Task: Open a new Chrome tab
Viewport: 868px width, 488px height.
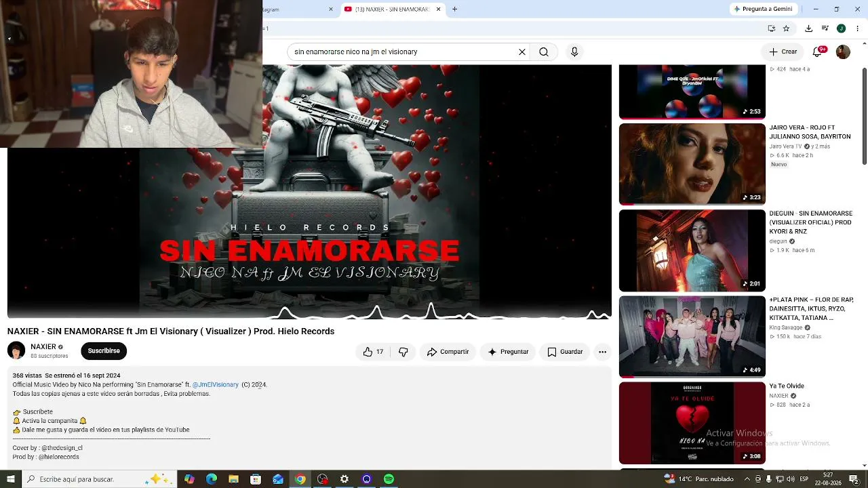Action: pos(455,9)
